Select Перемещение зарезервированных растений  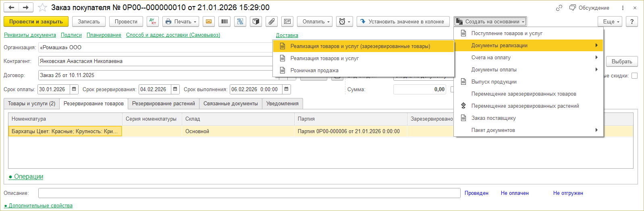tap(528, 106)
